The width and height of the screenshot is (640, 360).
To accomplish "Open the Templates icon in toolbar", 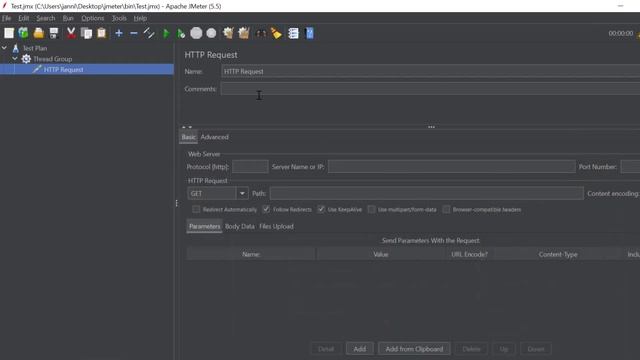I will pyautogui.click(x=23, y=33).
